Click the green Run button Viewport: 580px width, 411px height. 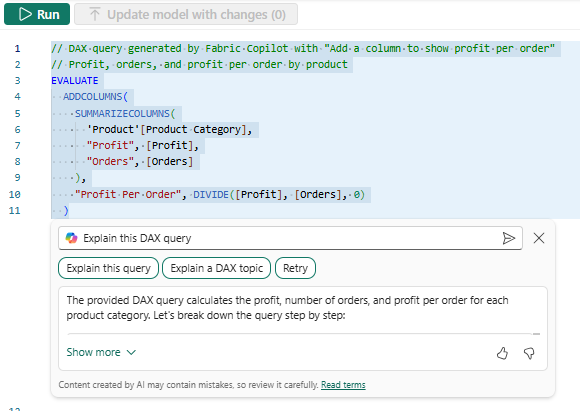(x=37, y=14)
